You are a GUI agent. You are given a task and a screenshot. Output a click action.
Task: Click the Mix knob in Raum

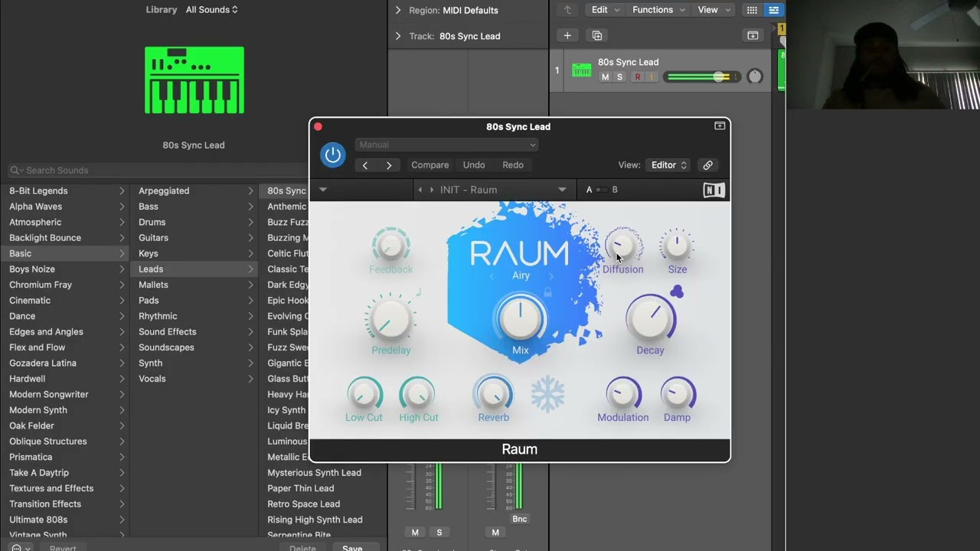521,319
